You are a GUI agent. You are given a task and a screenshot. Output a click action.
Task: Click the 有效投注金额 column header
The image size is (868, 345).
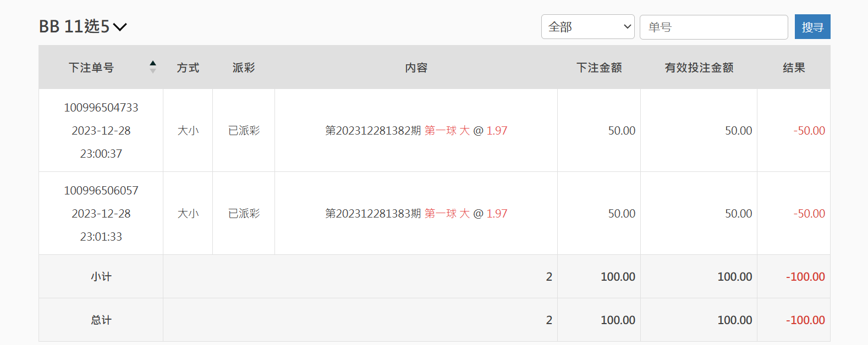[x=699, y=68]
